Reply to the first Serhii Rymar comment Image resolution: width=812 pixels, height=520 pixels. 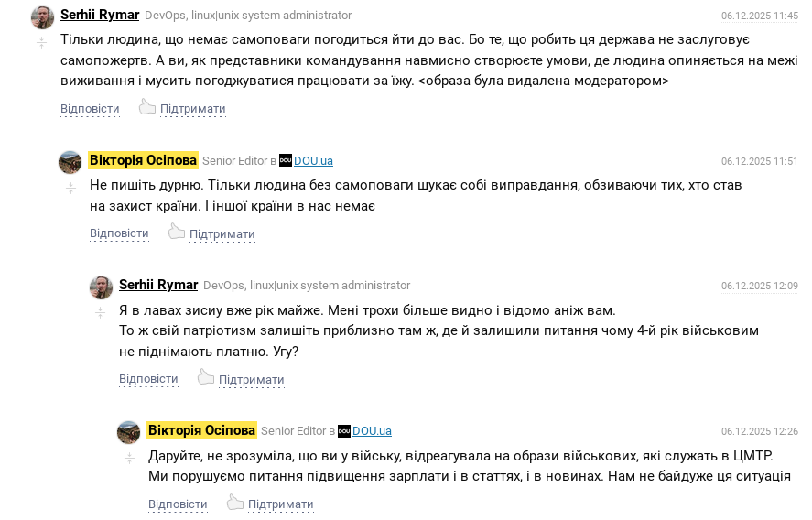(90, 109)
